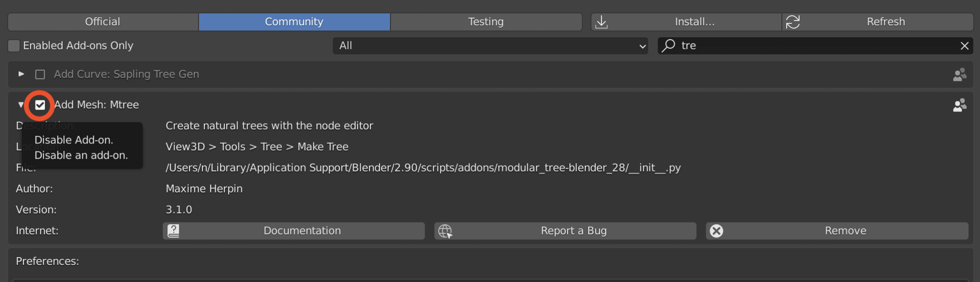Image resolution: width=980 pixels, height=282 pixels.
Task: Click the download icon on the Install button
Action: pos(602,21)
